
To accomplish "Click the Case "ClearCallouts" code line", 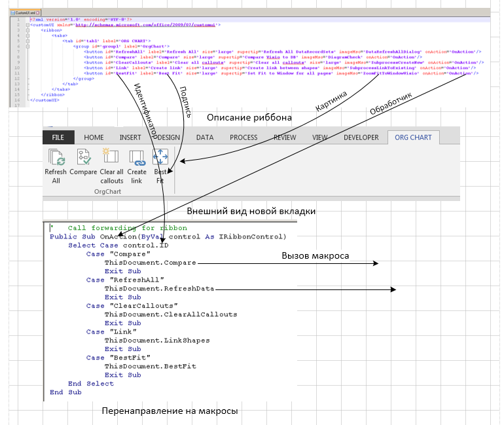I will (x=132, y=306).
